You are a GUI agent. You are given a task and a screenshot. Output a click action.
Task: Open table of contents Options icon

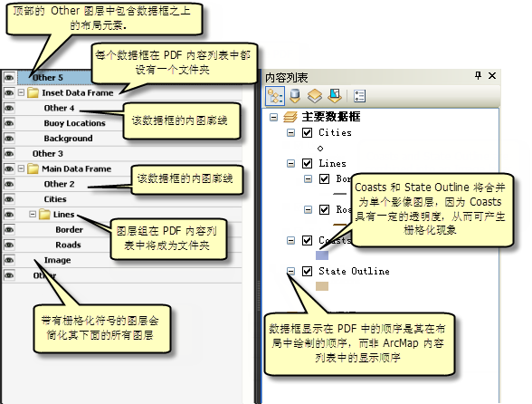[359, 96]
